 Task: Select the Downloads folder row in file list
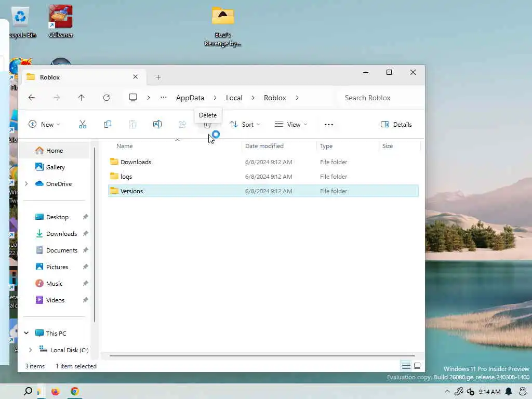click(263, 162)
